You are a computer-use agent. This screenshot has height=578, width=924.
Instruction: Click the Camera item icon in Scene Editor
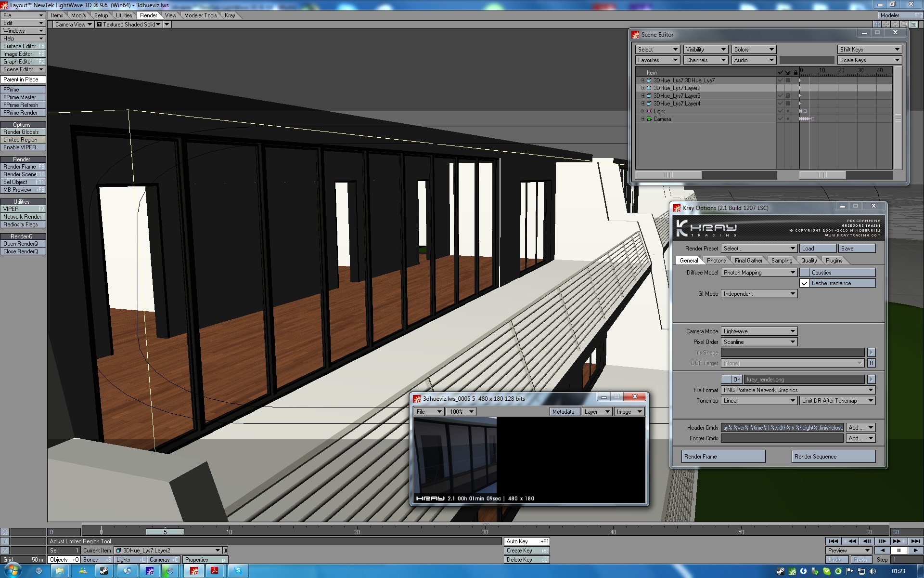[x=649, y=119]
